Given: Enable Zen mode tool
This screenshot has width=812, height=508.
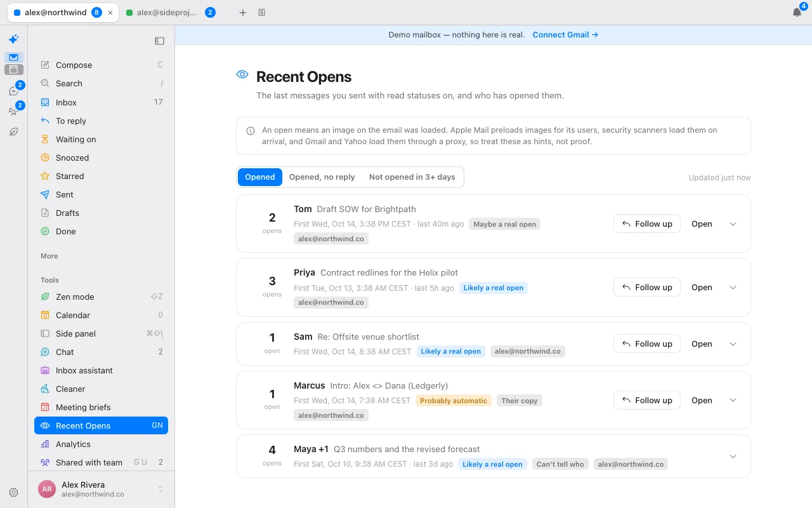Looking at the screenshot, I should tap(101, 297).
